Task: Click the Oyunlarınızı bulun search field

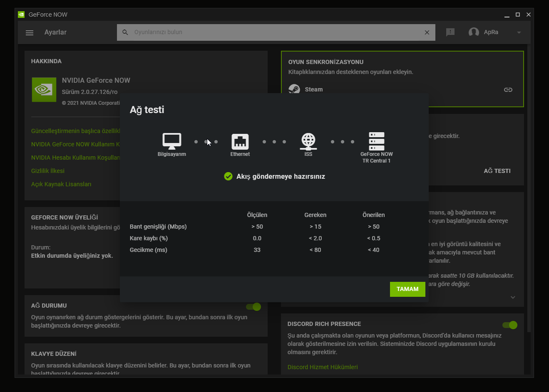Action: (x=276, y=32)
